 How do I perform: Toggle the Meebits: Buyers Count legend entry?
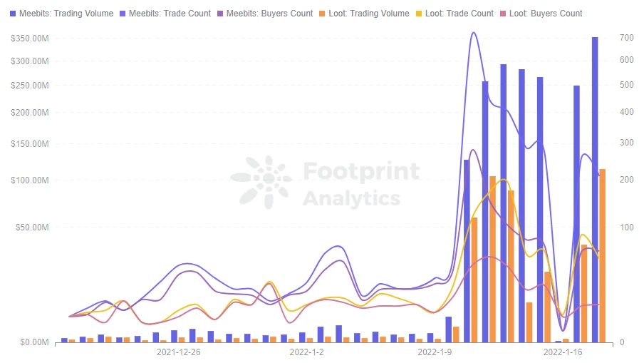[265, 14]
